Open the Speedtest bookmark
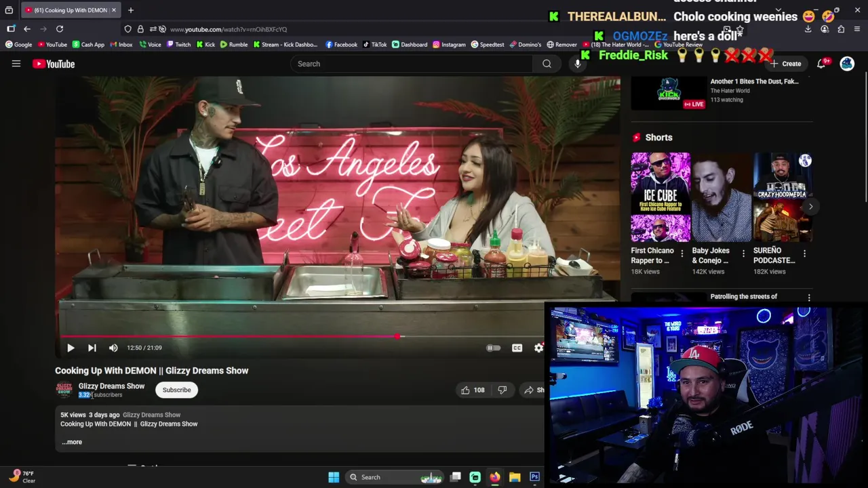The height and width of the screenshot is (488, 868). click(488, 45)
